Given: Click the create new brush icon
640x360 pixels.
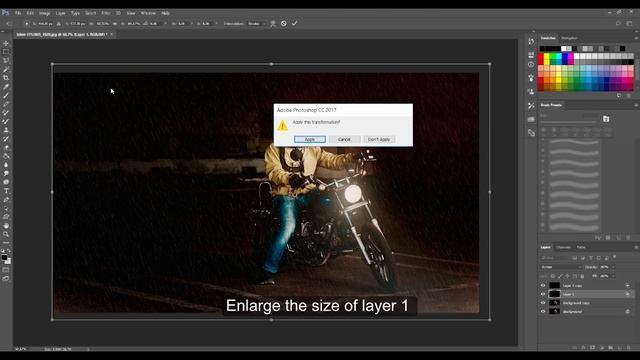Looking at the screenshot, I should tap(619, 238).
